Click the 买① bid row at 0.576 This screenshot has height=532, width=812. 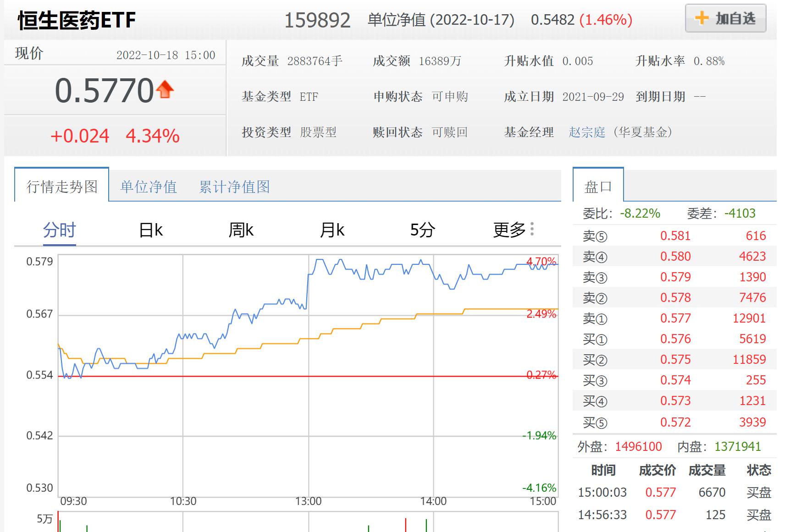click(x=674, y=339)
